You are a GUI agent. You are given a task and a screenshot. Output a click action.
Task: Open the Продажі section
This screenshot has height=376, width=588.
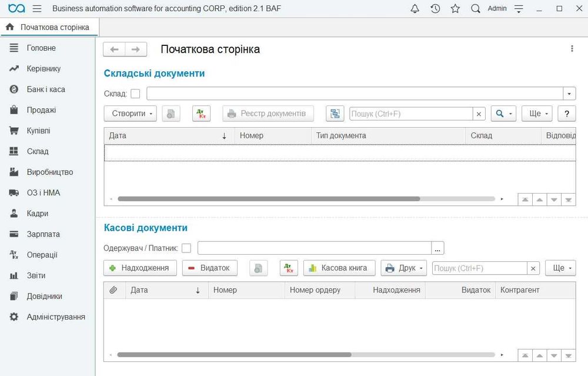click(x=41, y=110)
